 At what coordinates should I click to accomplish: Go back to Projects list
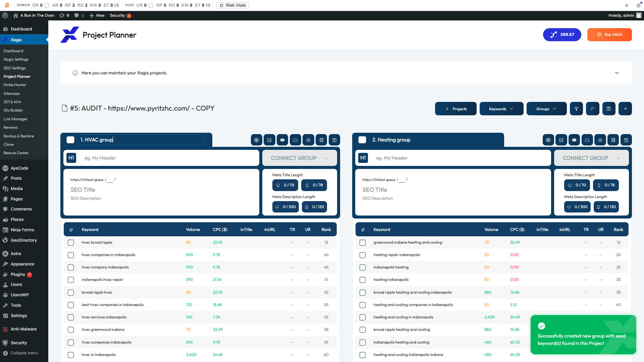(456, 109)
